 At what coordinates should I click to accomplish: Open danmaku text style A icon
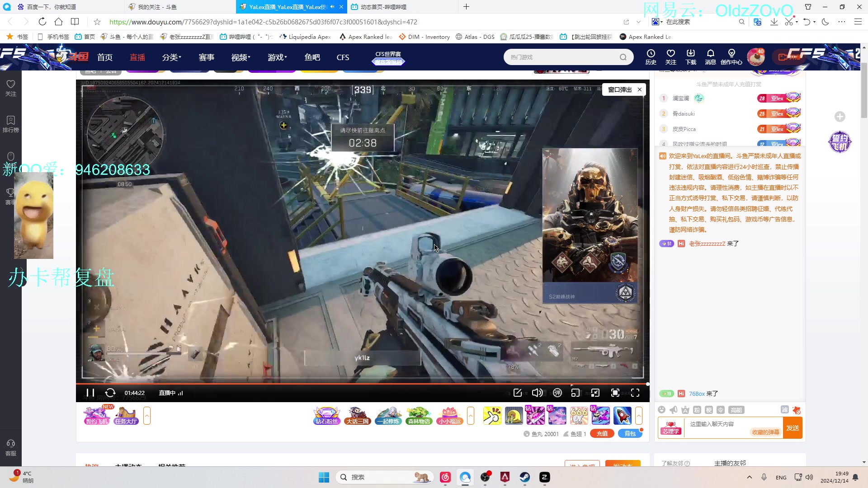coord(685,410)
